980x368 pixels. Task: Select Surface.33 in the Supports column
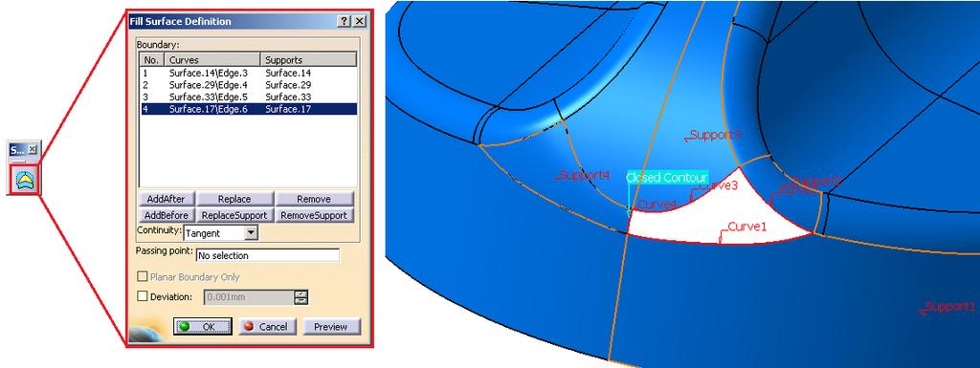pos(288,97)
